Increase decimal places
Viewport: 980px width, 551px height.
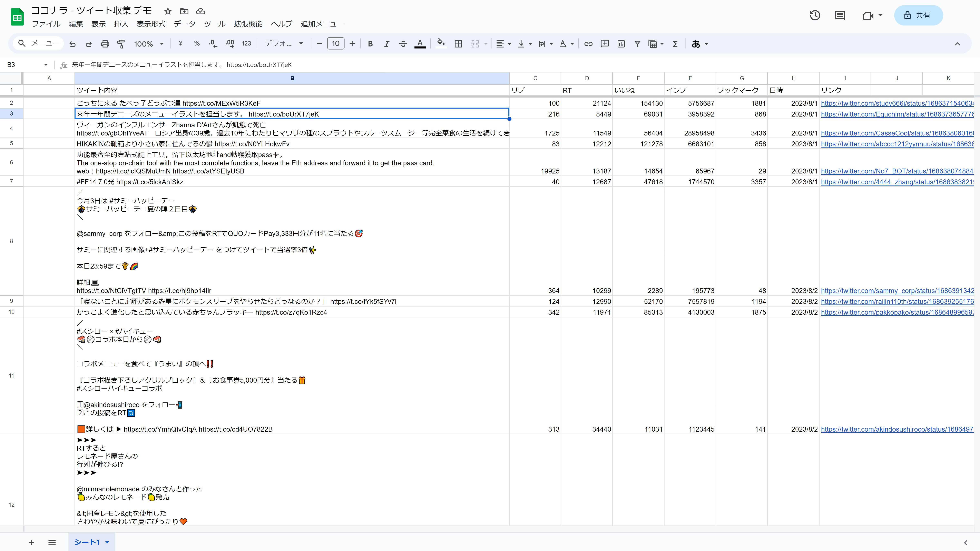tap(229, 44)
